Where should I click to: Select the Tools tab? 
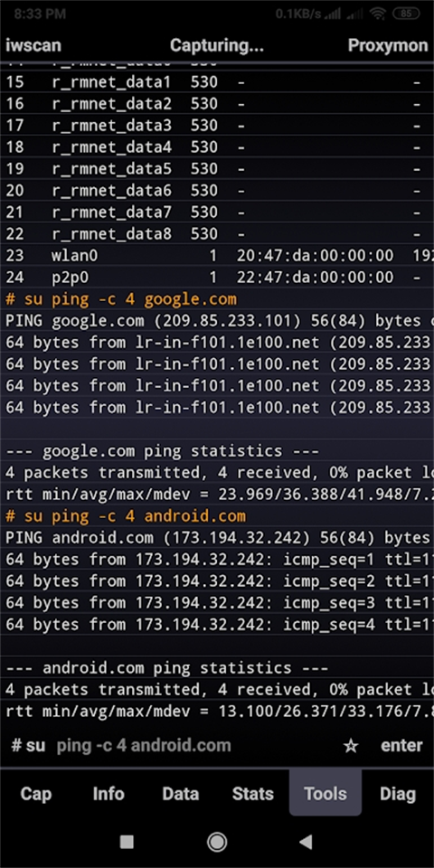point(325,794)
